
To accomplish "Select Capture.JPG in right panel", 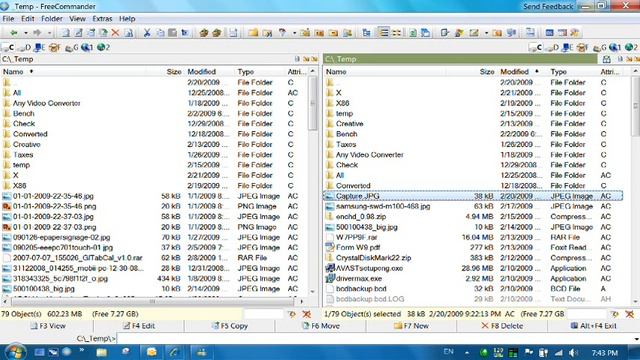I will tap(473, 196).
